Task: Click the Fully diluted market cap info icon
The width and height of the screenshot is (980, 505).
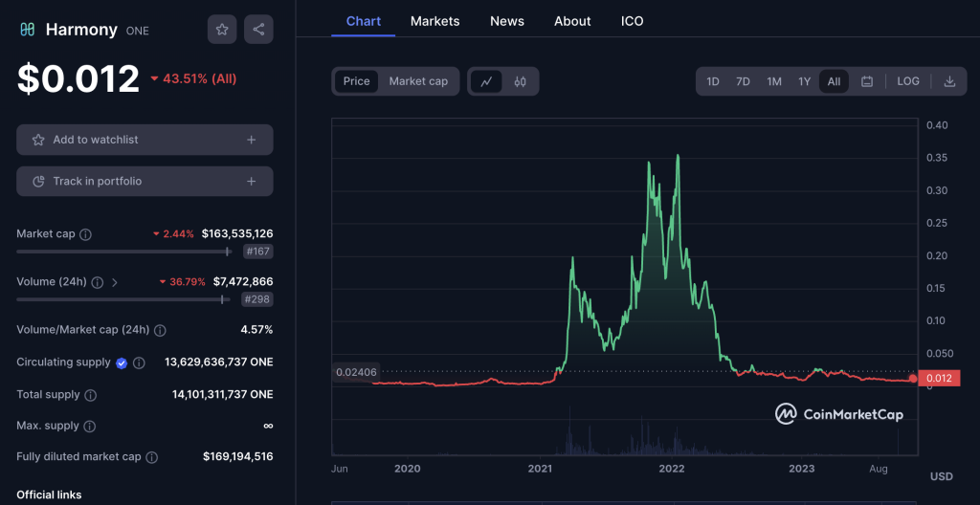Action: (x=151, y=457)
